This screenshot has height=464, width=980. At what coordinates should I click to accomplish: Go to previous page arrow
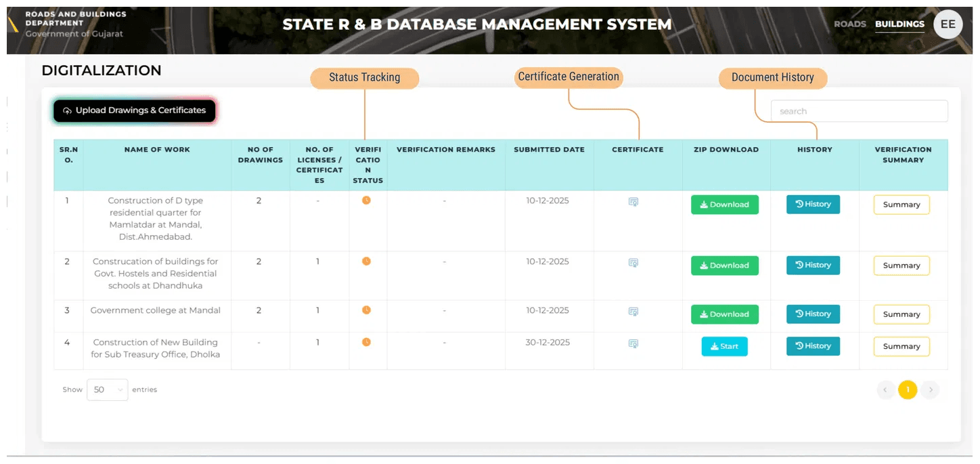(x=885, y=389)
